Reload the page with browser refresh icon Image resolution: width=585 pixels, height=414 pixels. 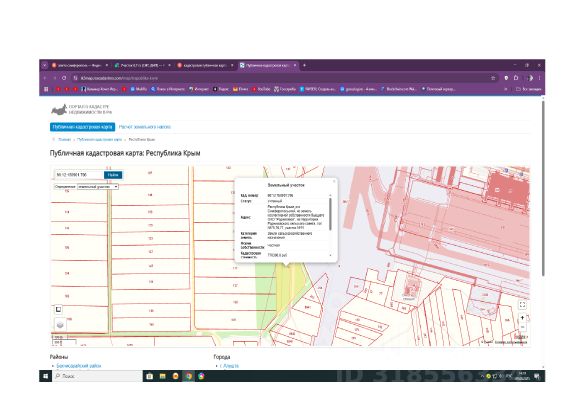pyautogui.click(x=64, y=78)
